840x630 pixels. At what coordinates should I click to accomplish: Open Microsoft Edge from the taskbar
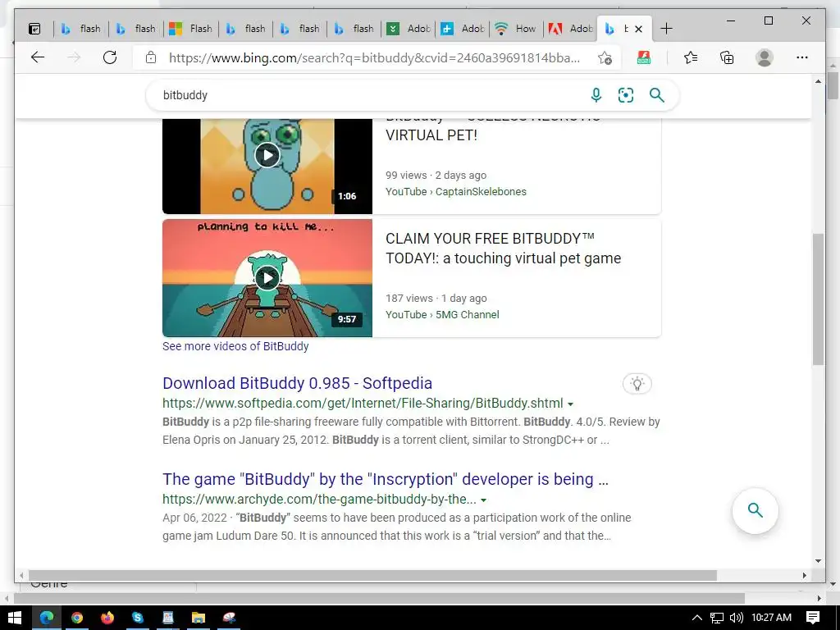click(47, 618)
